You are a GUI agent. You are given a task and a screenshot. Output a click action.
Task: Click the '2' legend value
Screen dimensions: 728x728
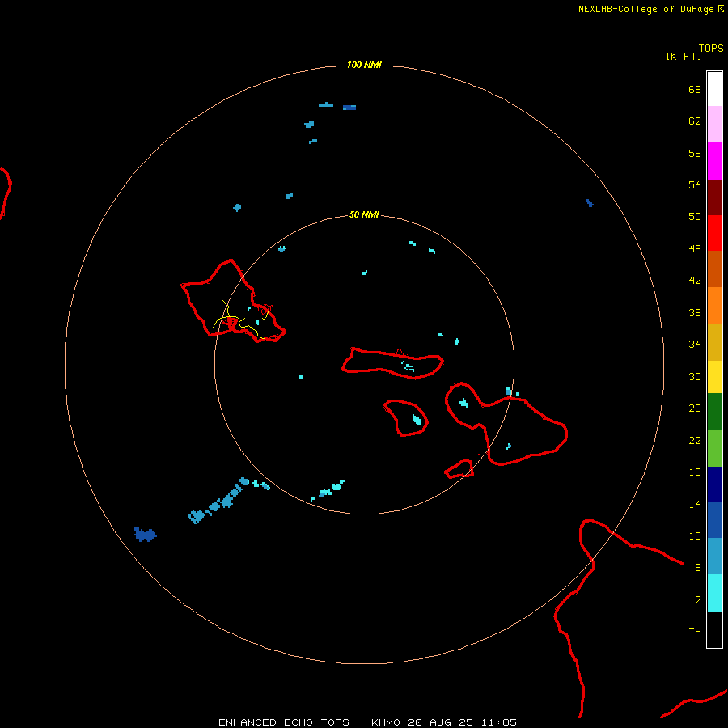tap(698, 600)
